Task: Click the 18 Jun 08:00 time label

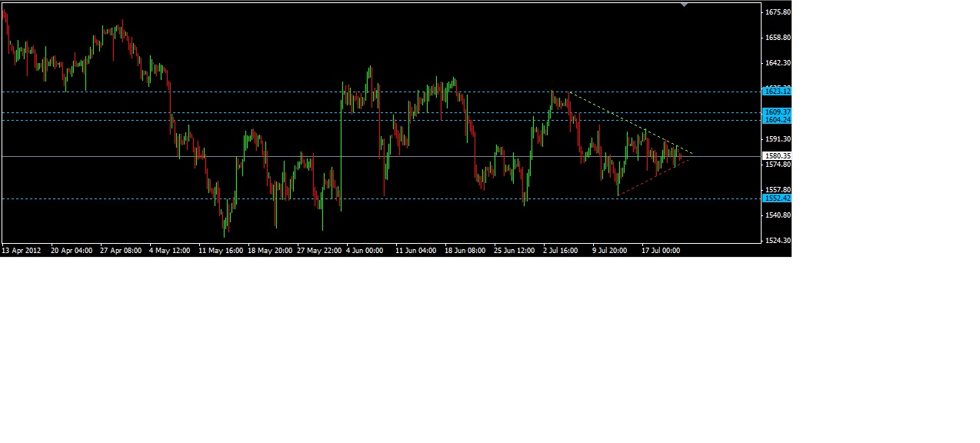Action: [465, 250]
